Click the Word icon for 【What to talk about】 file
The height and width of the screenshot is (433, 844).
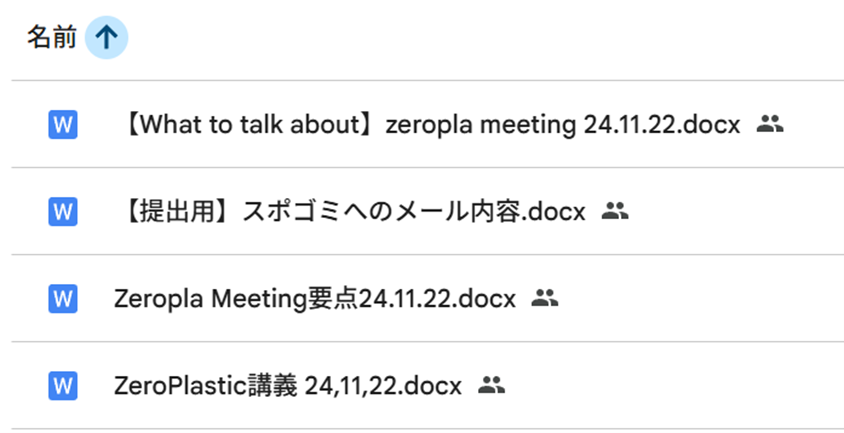[x=63, y=124]
